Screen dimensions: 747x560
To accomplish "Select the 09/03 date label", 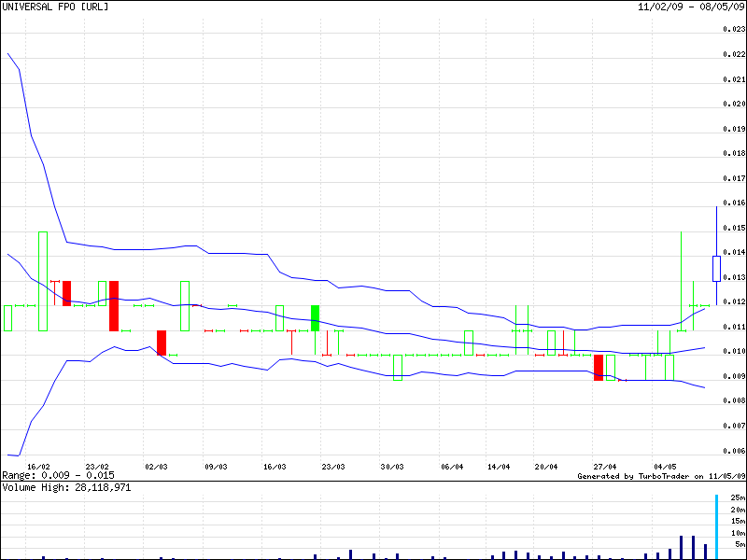I will pos(216,467).
